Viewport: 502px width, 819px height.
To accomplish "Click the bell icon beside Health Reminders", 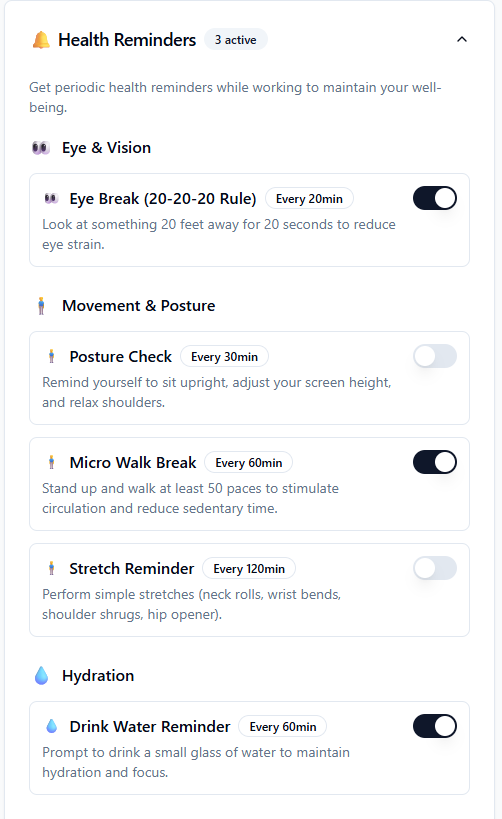I will click(x=41, y=40).
